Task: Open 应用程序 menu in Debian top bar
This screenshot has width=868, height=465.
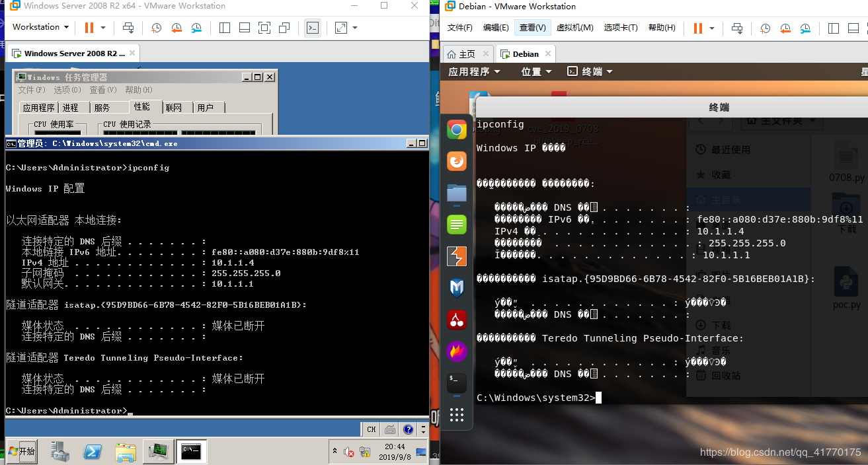Action: (x=475, y=71)
